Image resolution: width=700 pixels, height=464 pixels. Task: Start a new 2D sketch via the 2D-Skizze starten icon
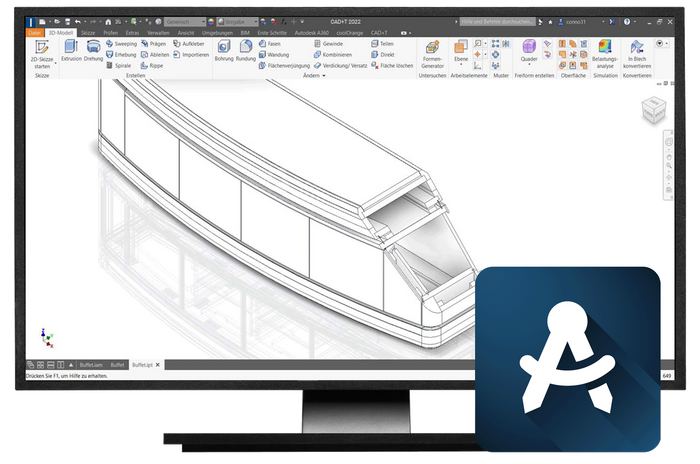[x=42, y=47]
